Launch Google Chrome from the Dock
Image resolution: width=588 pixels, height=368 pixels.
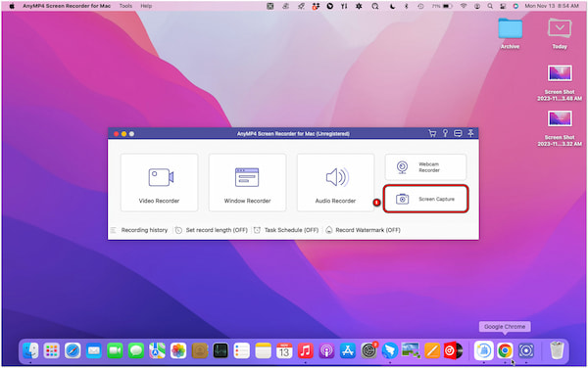click(x=505, y=350)
